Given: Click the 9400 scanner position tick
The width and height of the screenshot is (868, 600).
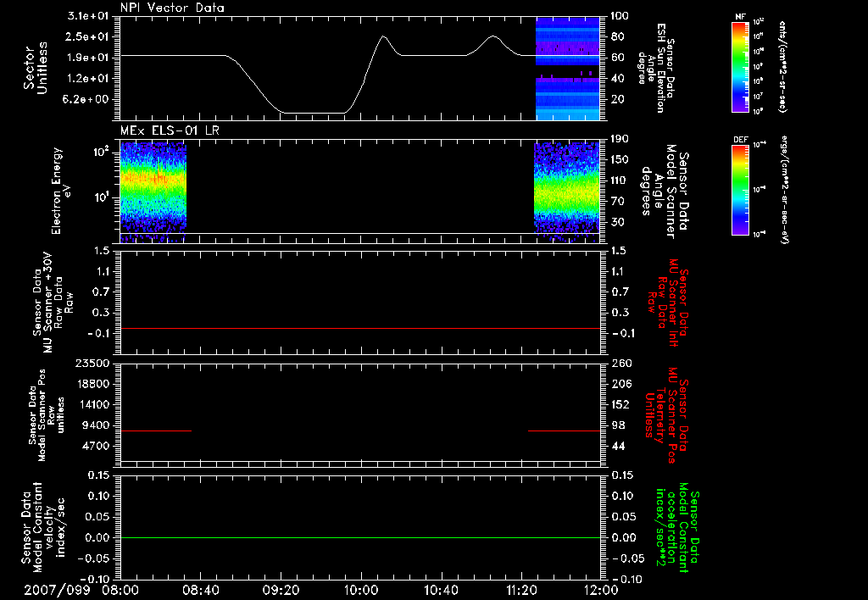Looking at the screenshot, I should (x=96, y=425).
